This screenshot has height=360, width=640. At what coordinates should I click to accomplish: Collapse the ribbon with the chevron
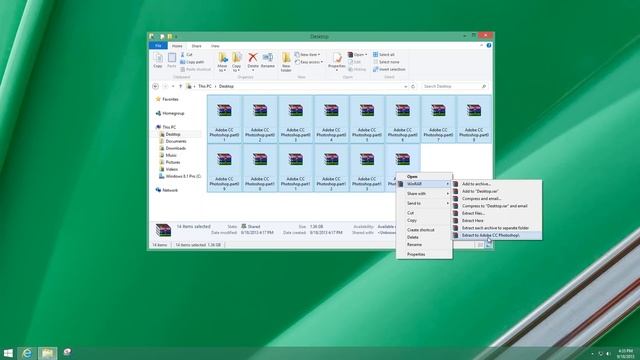pos(481,46)
